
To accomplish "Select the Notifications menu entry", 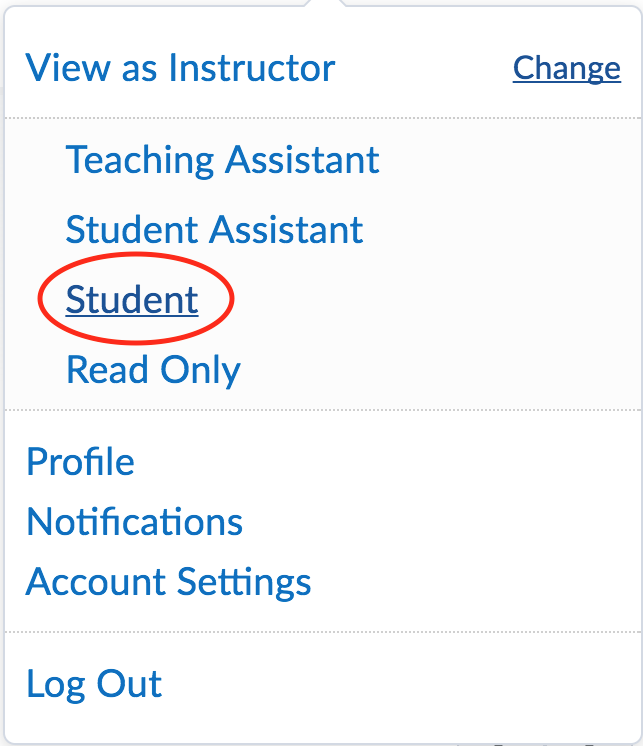I will point(134,522).
